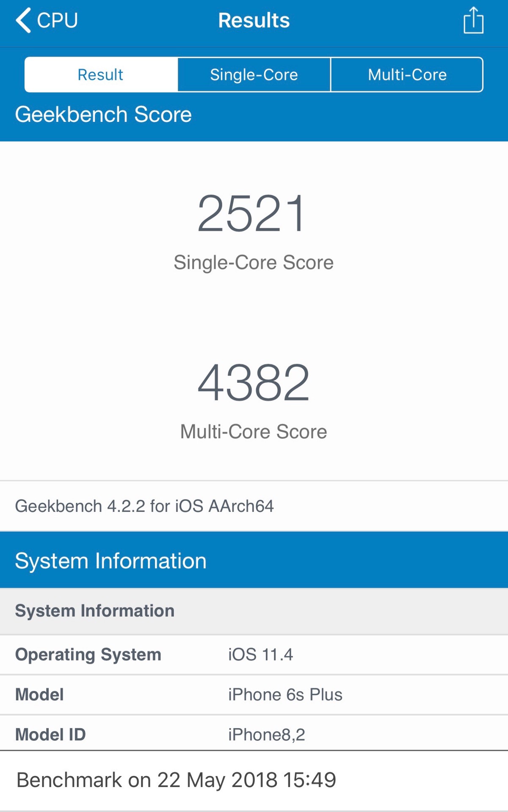Tap the Single-Core Score label

coord(254,262)
